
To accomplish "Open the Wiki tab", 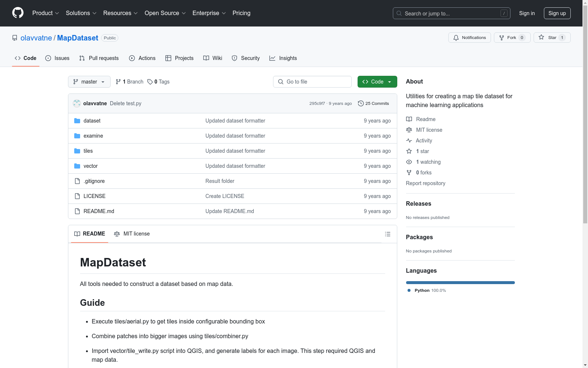I will point(213,58).
